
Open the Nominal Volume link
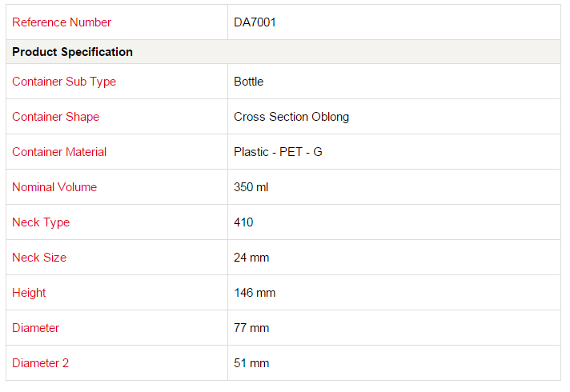coord(54,187)
